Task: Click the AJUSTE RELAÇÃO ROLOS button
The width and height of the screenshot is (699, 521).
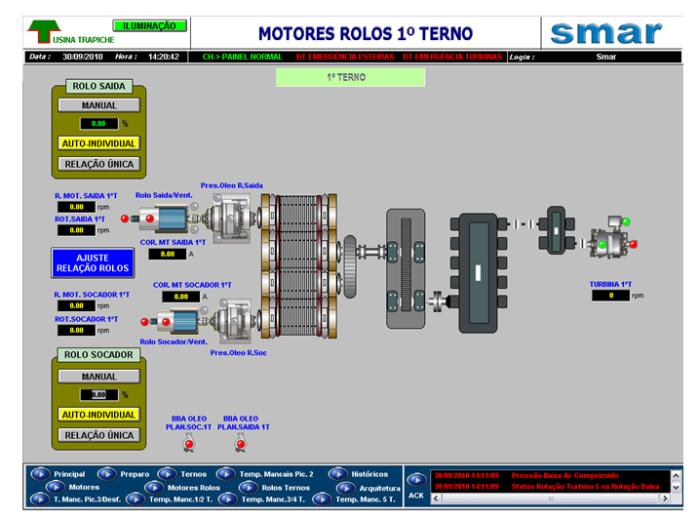Action: (x=93, y=263)
